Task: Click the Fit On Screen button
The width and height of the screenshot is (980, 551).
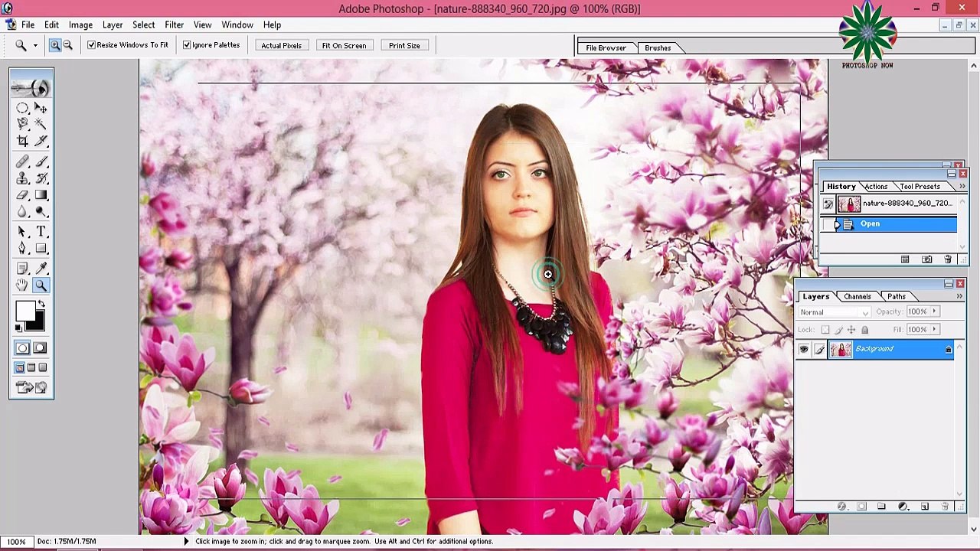Action: tap(344, 46)
